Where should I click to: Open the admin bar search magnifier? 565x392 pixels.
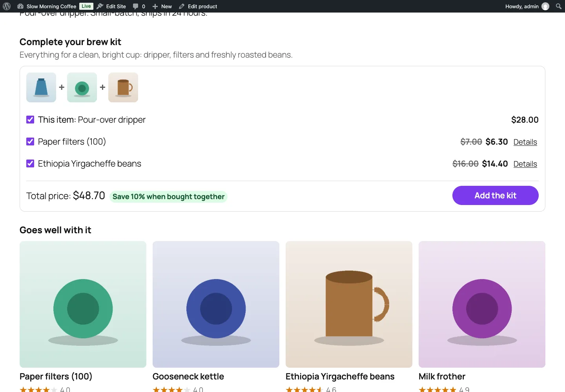tap(559, 6)
